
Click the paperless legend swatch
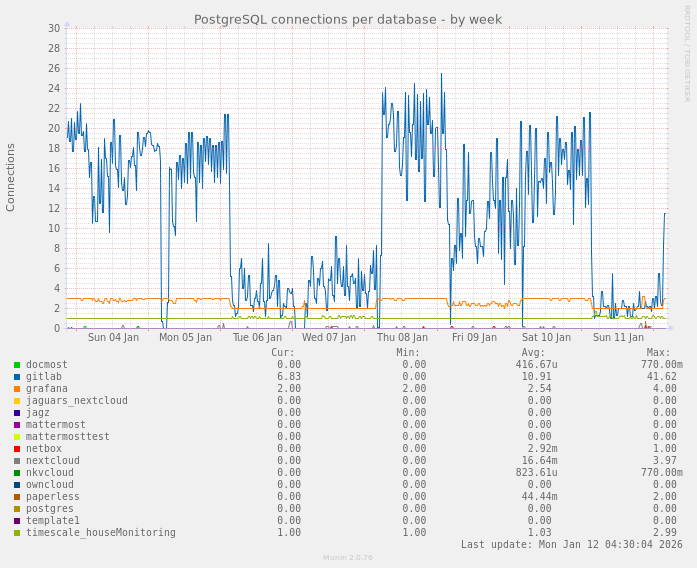pyautogui.click(x=17, y=497)
